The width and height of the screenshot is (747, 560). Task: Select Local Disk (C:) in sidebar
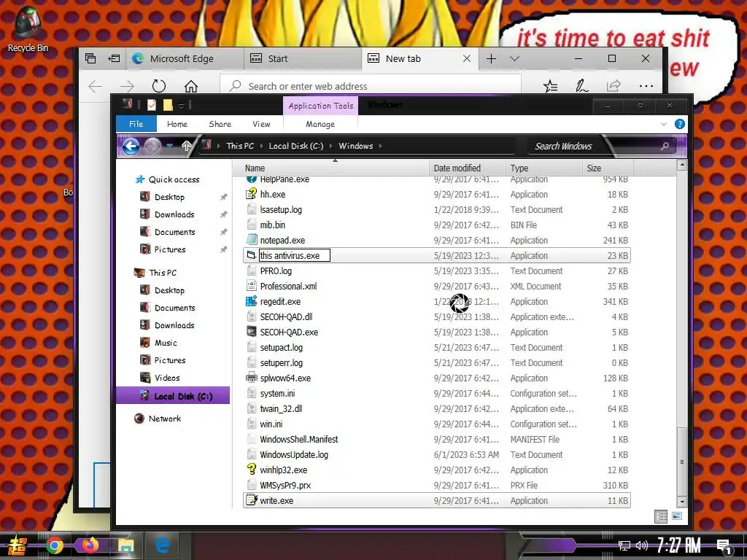[173, 396]
